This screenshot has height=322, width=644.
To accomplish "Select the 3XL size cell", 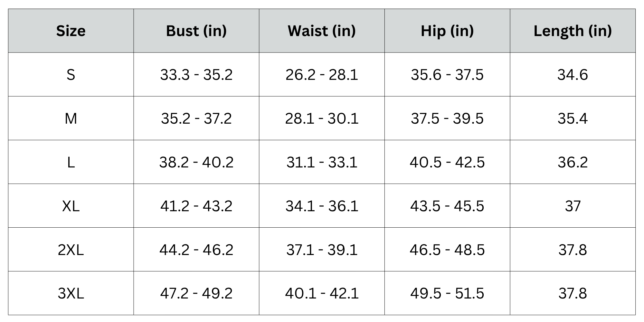I will 71,293.
